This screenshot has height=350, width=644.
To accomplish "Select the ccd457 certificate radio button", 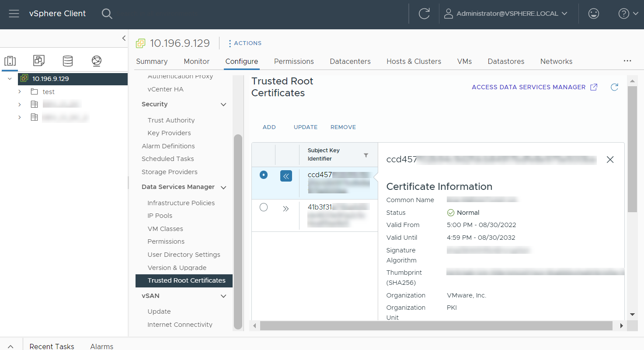I will [264, 175].
